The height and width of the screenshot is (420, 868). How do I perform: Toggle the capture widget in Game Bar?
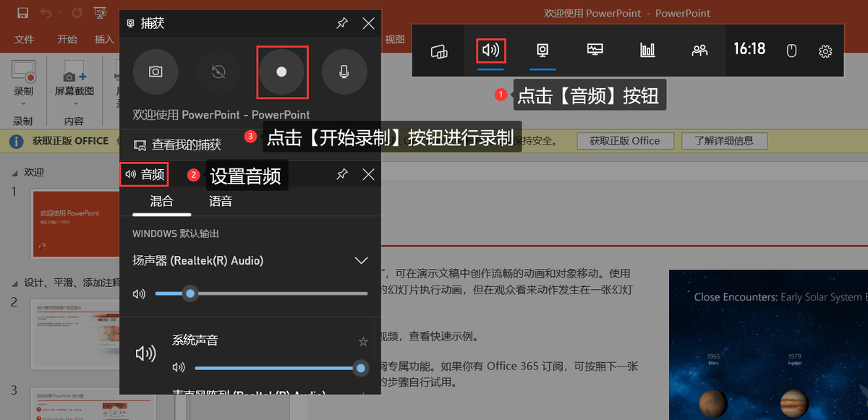pyautogui.click(x=542, y=51)
